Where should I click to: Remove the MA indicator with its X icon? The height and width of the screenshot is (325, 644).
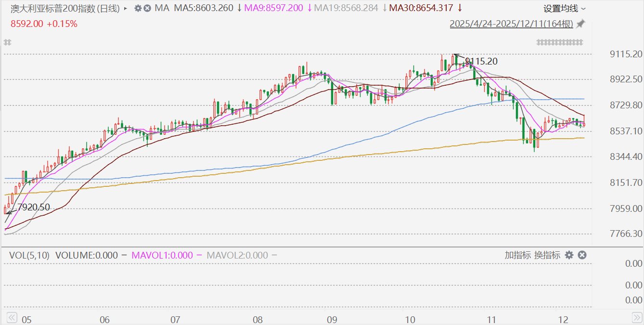point(147,8)
